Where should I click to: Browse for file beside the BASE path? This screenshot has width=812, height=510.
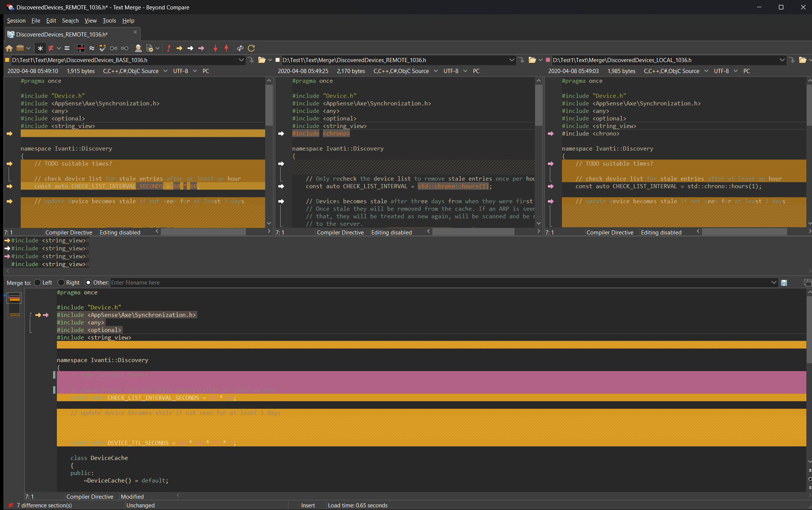tap(251, 60)
